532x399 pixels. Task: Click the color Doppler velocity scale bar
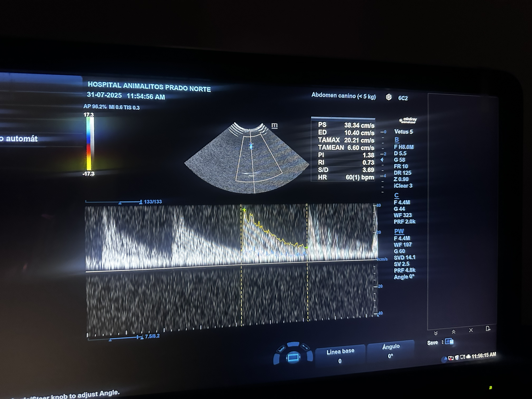(90, 144)
